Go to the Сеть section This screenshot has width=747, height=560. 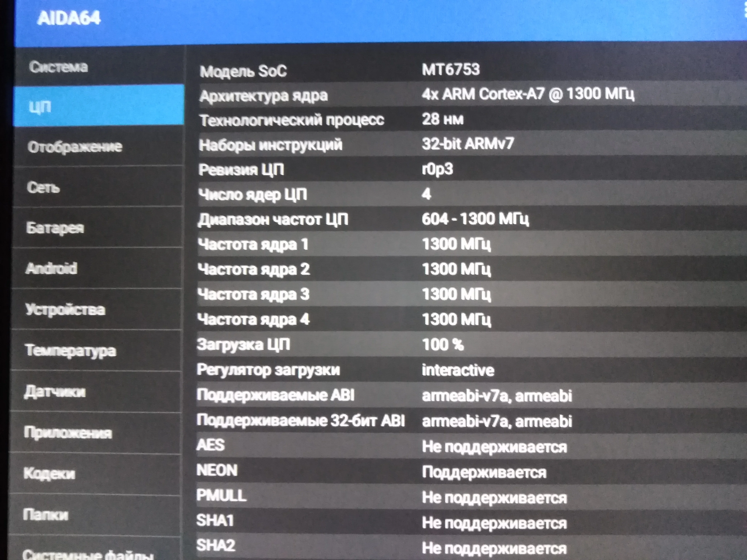[x=43, y=187]
